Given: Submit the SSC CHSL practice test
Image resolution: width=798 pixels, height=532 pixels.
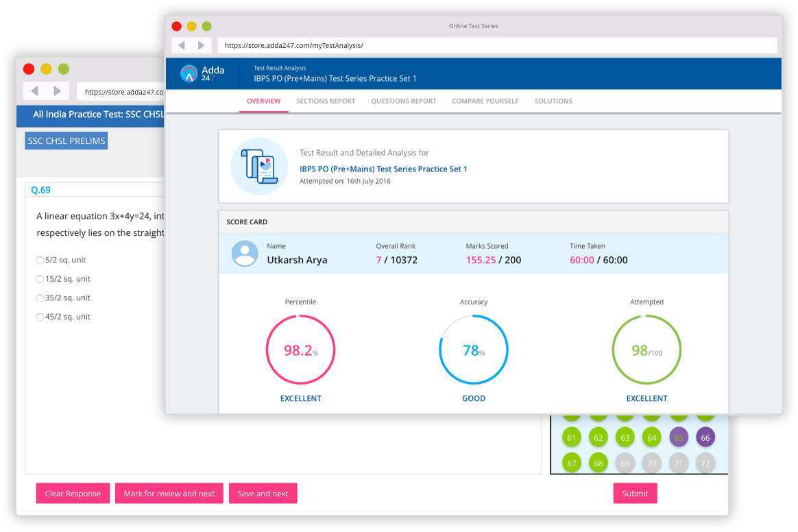Looking at the screenshot, I should tap(635, 494).
